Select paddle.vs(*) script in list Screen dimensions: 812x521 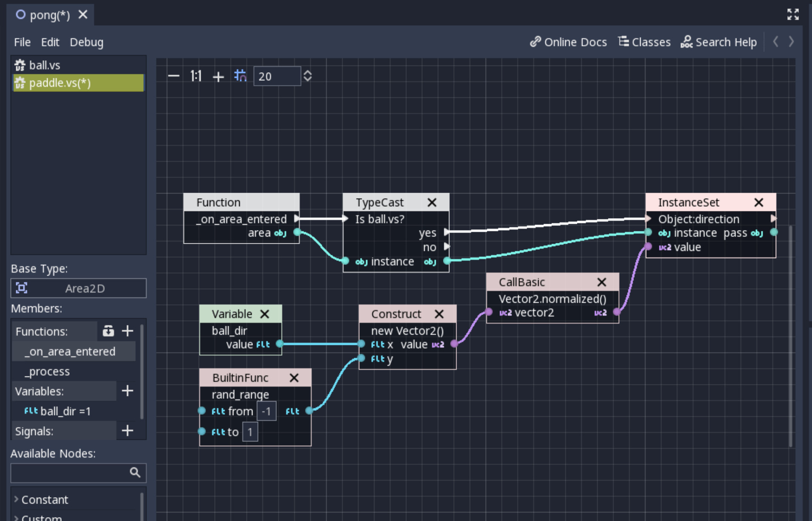click(79, 83)
